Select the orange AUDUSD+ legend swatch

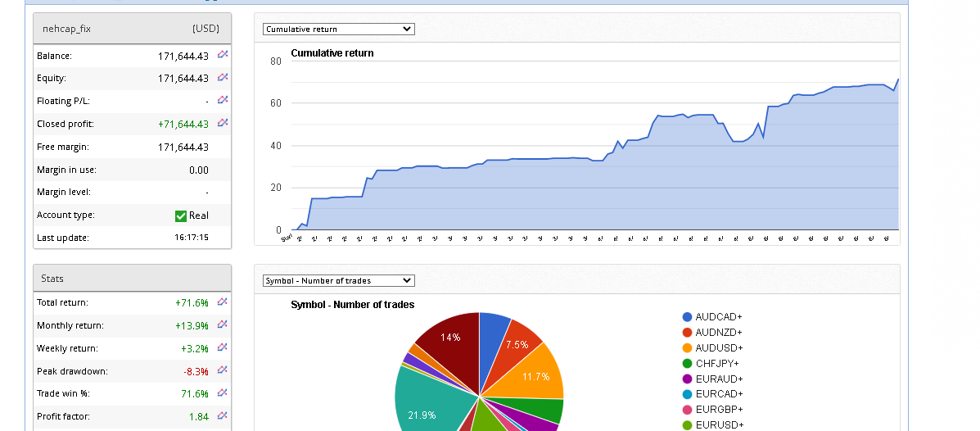point(687,348)
